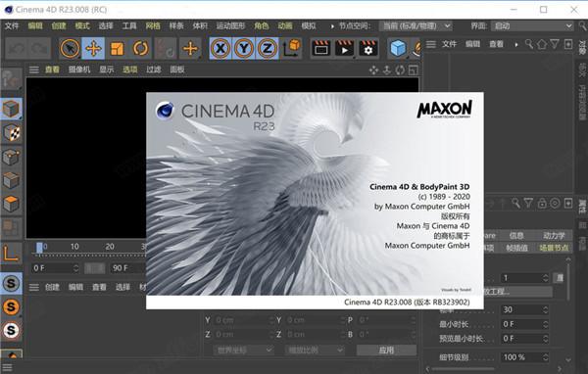The height and width of the screenshot is (374, 588).
Task: Select the Move tool
Action: (x=93, y=48)
